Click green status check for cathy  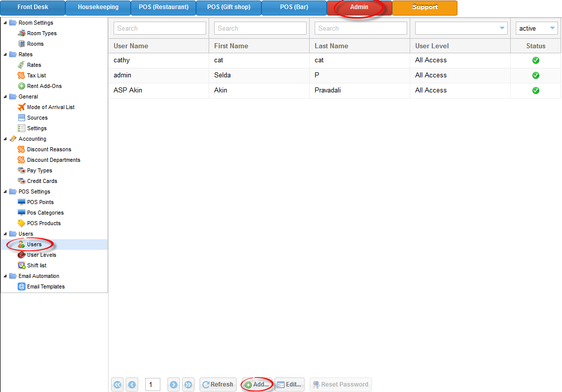tap(536, 60)
